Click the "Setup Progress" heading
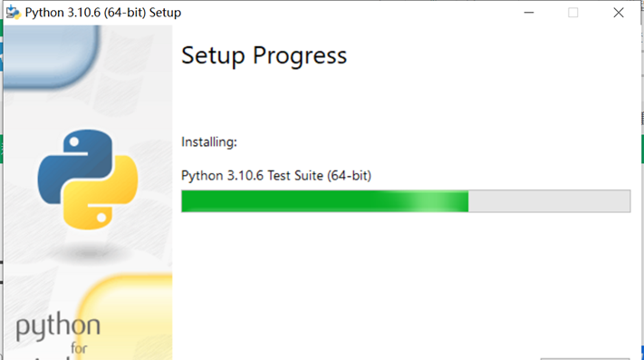 pyautogui.click(x=264, y=56)
